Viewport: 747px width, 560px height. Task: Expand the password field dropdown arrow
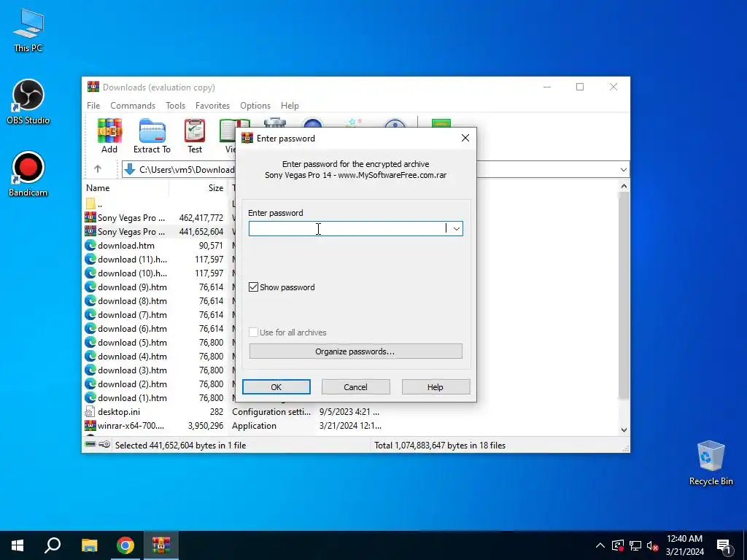(457, 228)
